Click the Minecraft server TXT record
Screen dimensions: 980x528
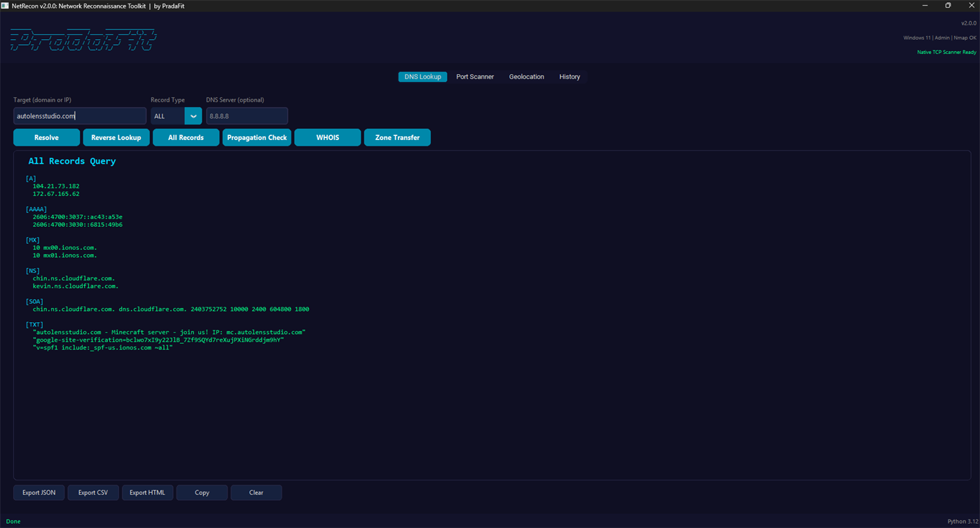coord(169,333)
